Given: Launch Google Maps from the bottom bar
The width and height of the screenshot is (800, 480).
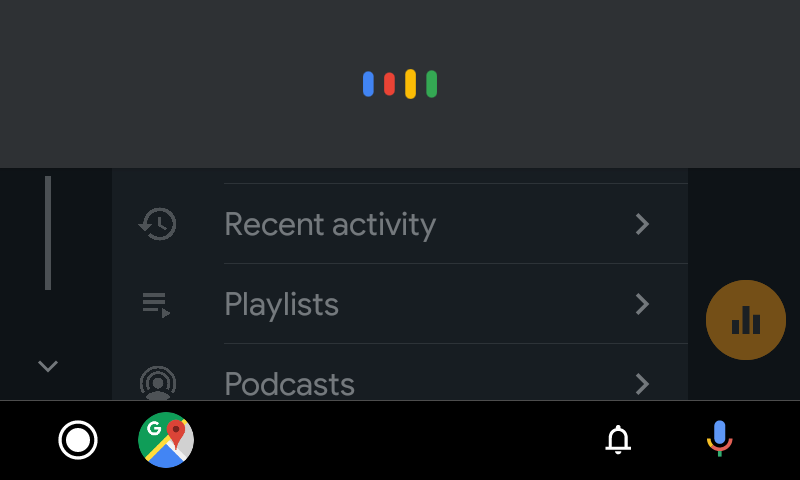Looking at the screenshot, I should click(x=166, y=440).
